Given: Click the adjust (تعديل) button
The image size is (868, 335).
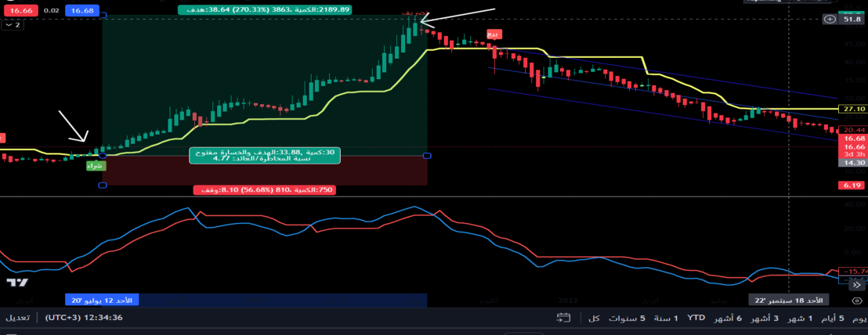Looking at the screenshot, I should (x=19, y=318).
